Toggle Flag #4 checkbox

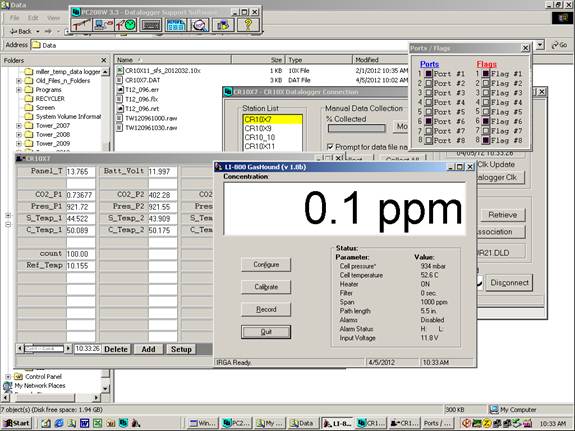coord(486,102)
